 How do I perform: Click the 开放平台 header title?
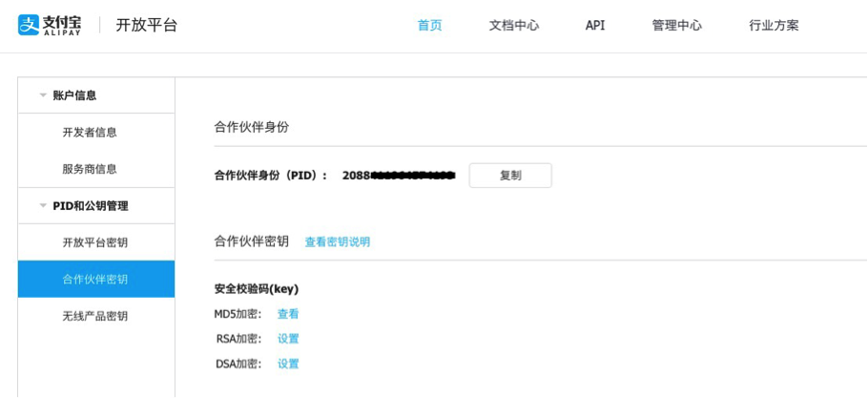tap(147, 26)
